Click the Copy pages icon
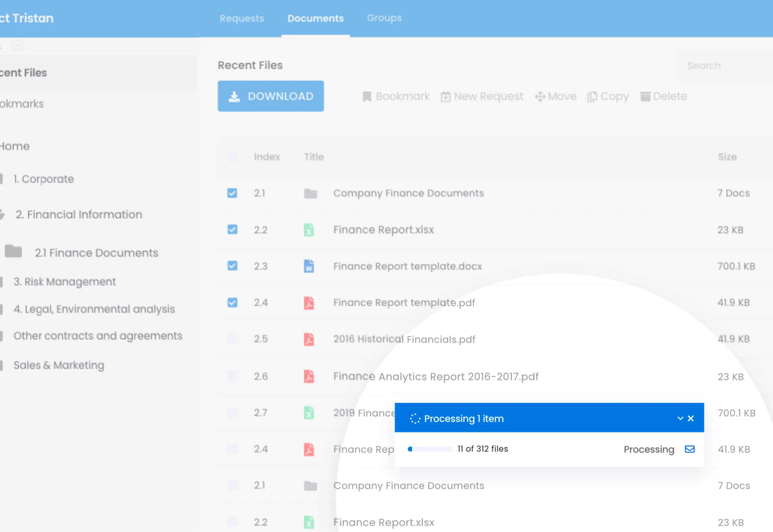 coord(592,97)
